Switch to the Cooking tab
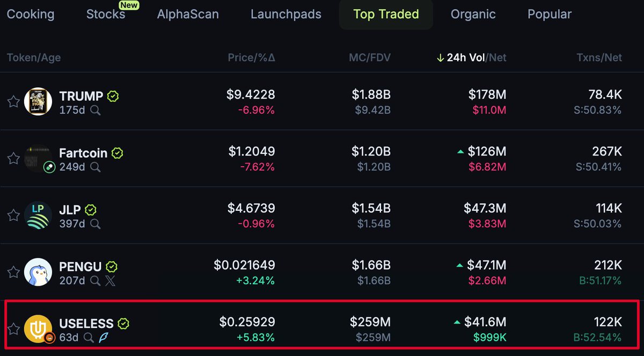Viewport: 644px width, 356px height. coord(31,14)
